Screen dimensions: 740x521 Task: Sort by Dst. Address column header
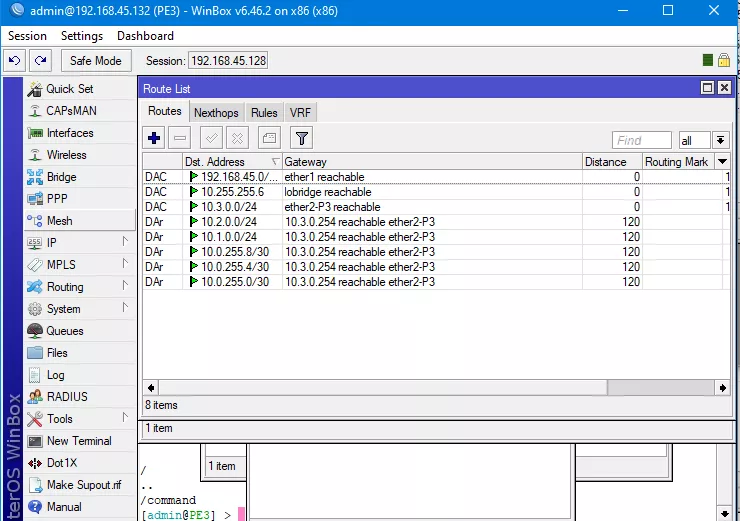click(232, 162)
